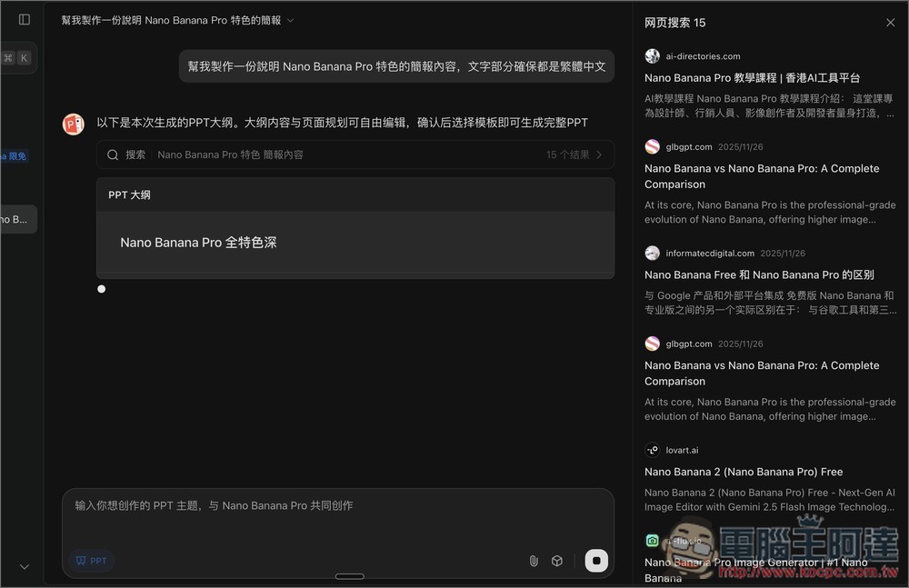The image size is (909, 588).
Task: Click the paperclip attachment icon
Action: (534, 561)
